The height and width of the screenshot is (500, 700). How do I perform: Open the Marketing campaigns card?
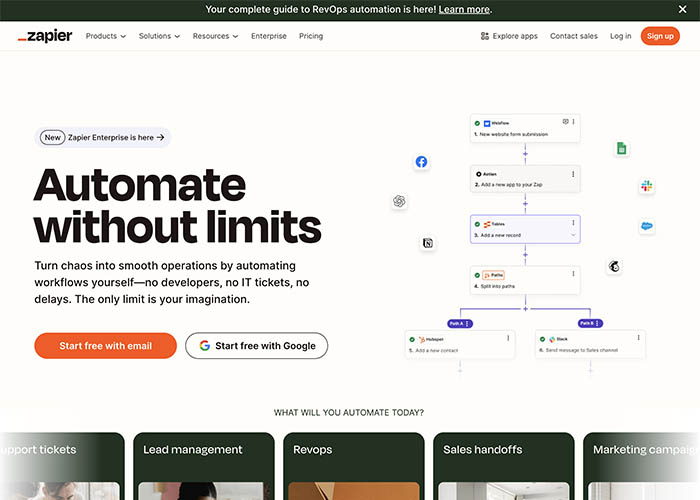642,466
